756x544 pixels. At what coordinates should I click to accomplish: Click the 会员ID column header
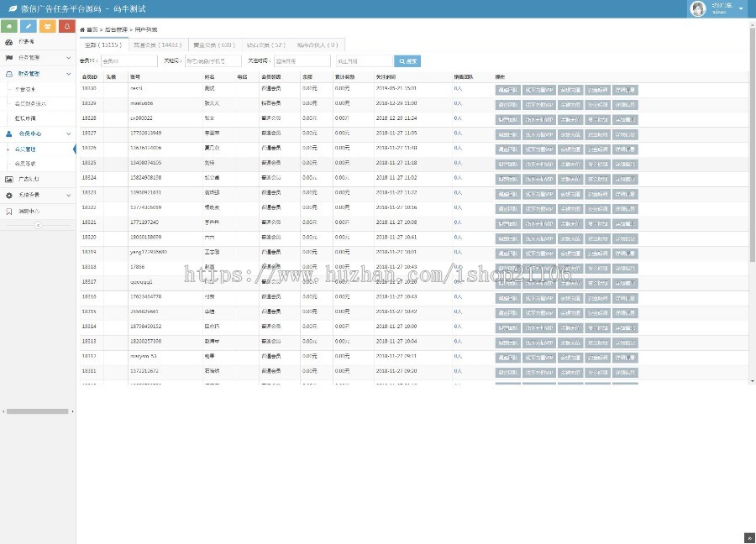tap(90, 77)
